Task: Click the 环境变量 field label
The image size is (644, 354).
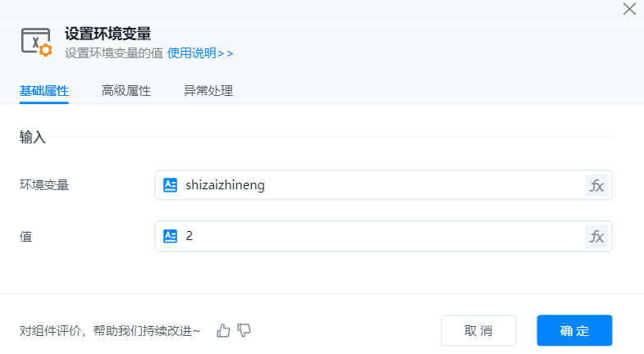Action: point(44,185)
